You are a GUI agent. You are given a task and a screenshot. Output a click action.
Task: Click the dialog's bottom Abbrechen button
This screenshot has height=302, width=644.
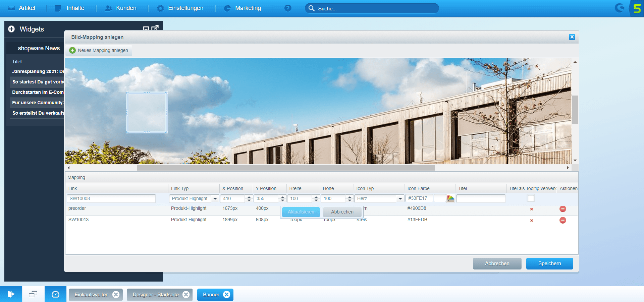(497, 263)
